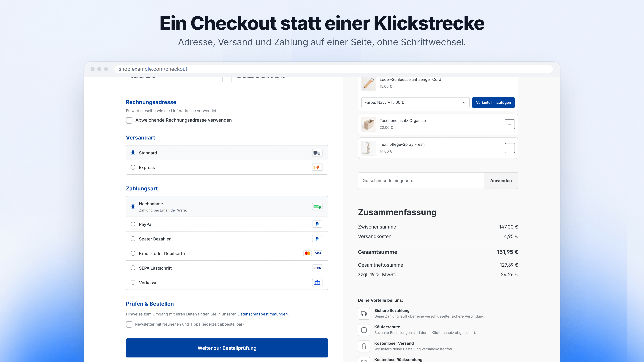Add Tascheneinsatz Organize with the plus icon
The image size is (644, 362).
coord(509,124)
